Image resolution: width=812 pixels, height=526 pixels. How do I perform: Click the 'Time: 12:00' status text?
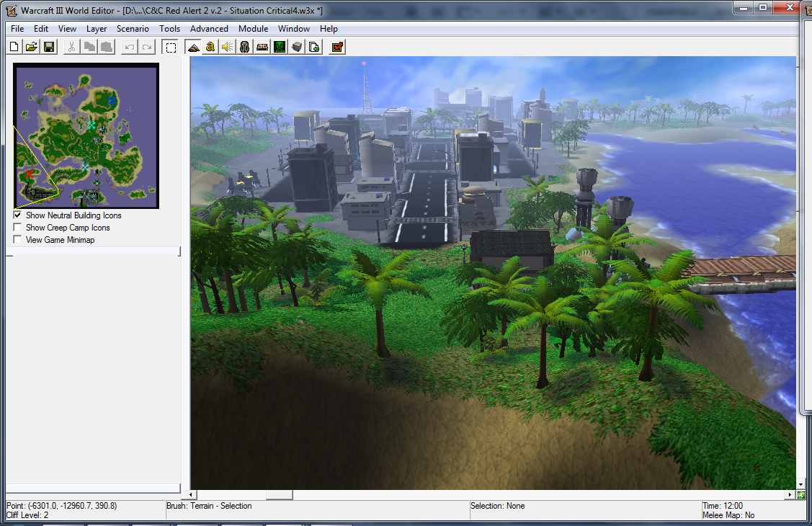pos(723,506)
